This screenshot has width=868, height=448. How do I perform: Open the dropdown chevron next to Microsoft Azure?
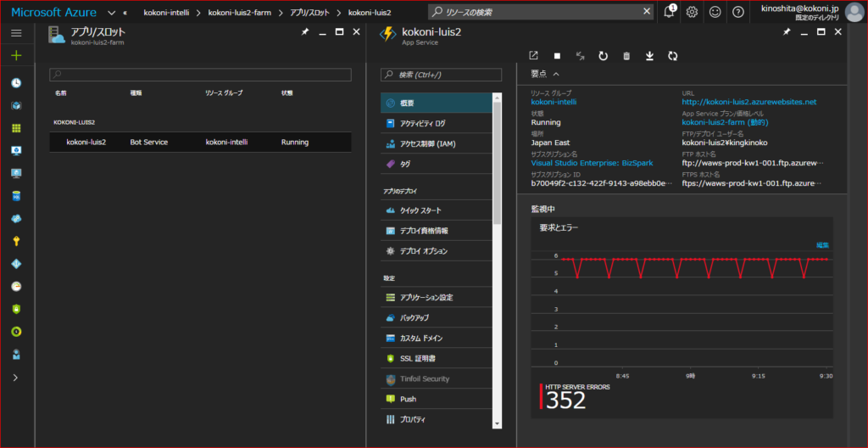(112, 12)
